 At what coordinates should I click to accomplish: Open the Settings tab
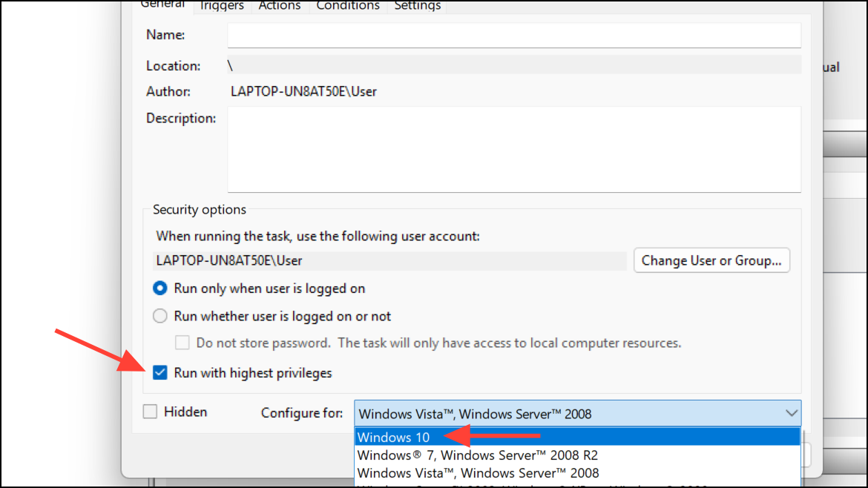click(417, 6)
